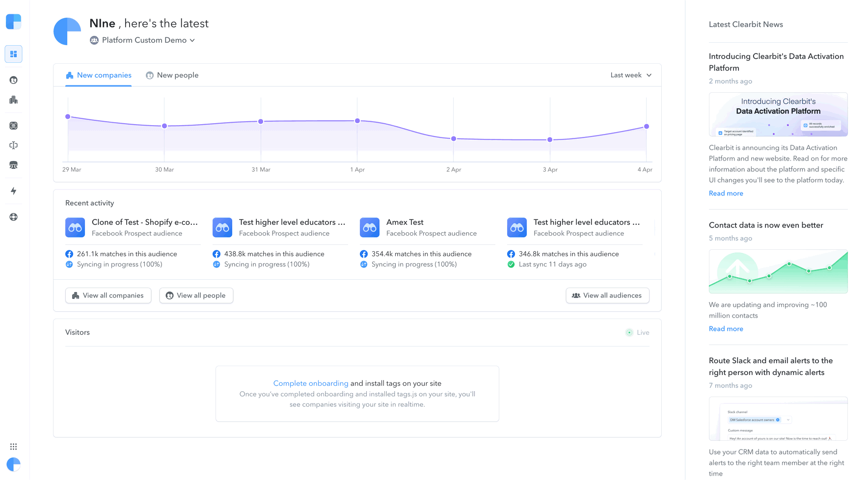Screen dimensions: 868x480
Task: Open Route Slack and email alerts headline
Action: click(x=771, y=367)
